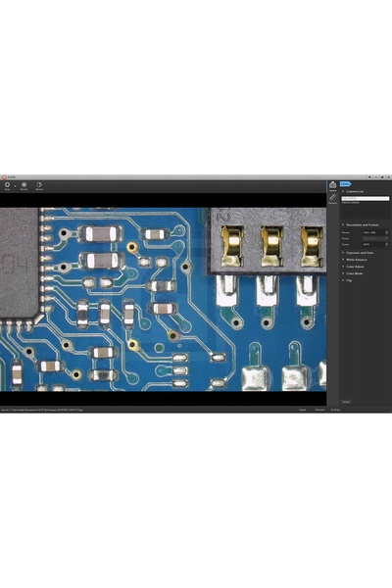Viewport: 392px width, 588px height.
Task: Select the Measure ruler sidebar icon
Action: pos(332,198)
